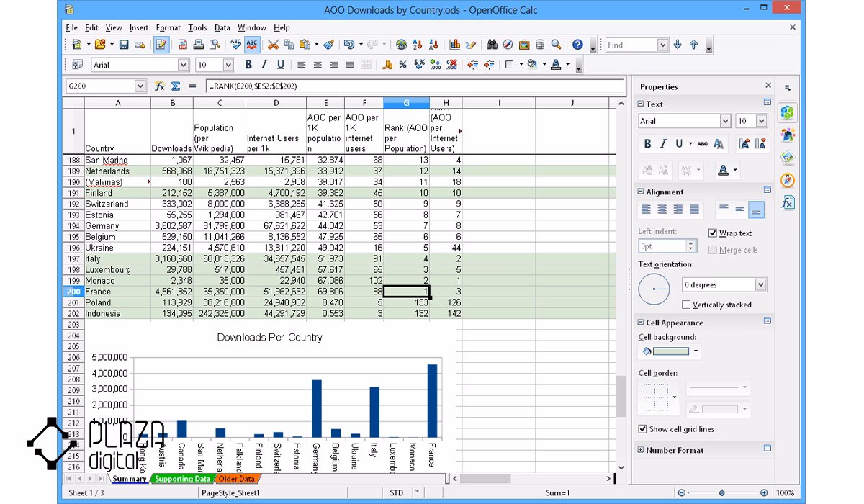
Task: Switch to Supporting Data sheet tab
Action: click(x=182, y=479)
